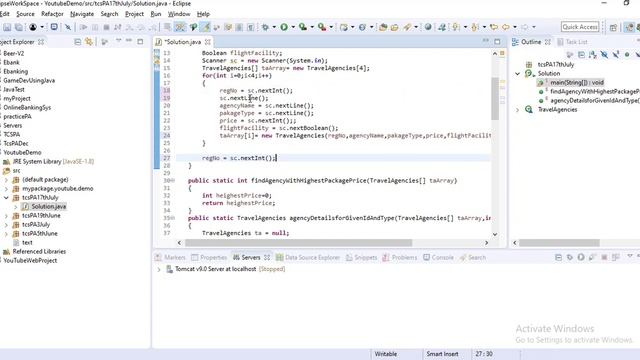Toggle Hide Non-Public Members in Outline toolbar

(x=627, y=54)
